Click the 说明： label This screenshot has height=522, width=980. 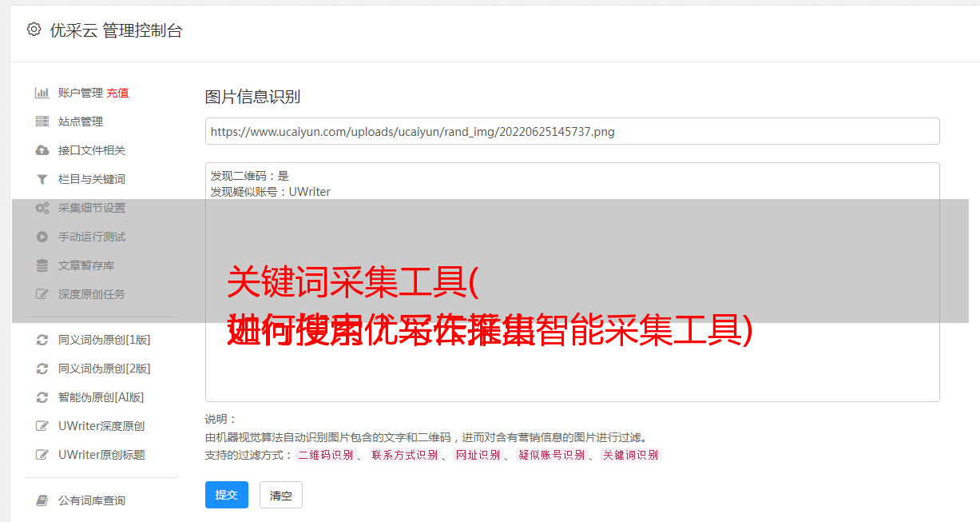[220, 419]
